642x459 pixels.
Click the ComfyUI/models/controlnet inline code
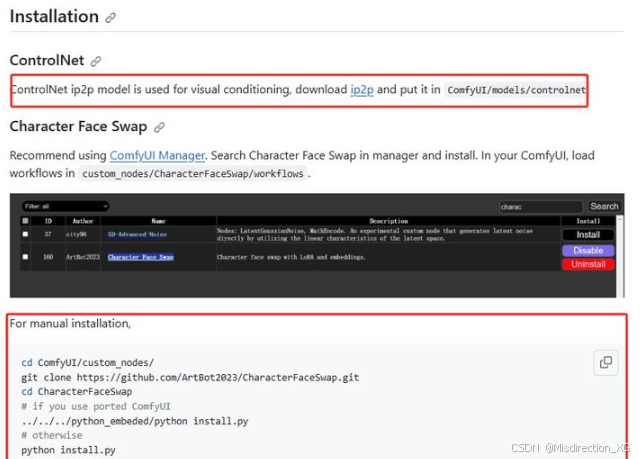tap(516, 90)
